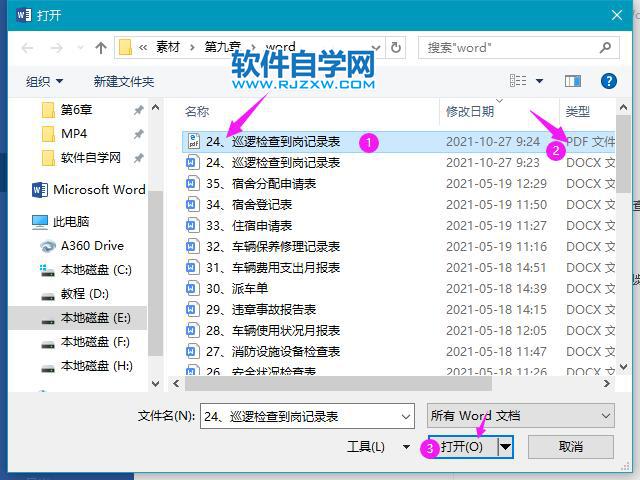This screenshot has width=640, height=480.
Task: Go up one folder level
Action: coord(101,48)
